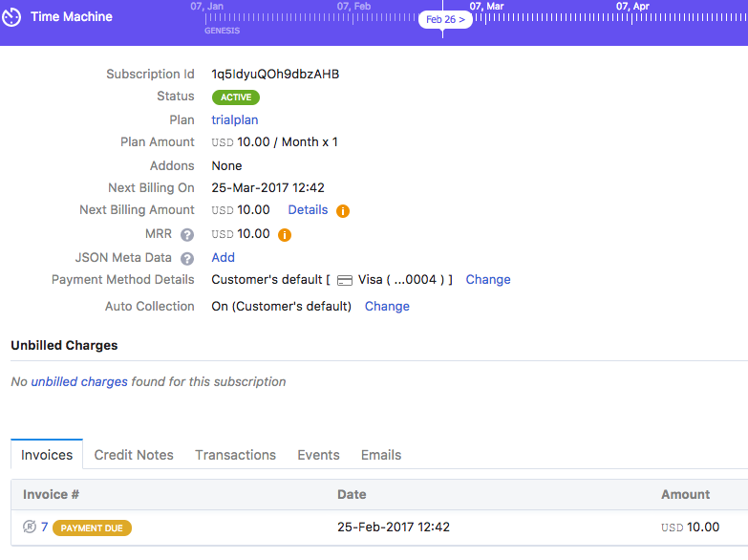Switch to the Credit Notes tab

pyautogui.click(x=134, y=455)
